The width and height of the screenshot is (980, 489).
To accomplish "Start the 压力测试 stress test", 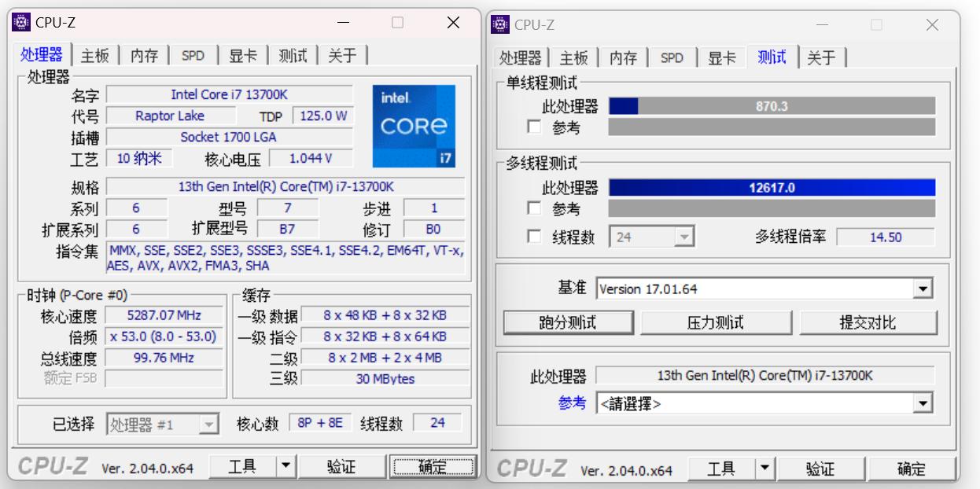I will point(716,322).
